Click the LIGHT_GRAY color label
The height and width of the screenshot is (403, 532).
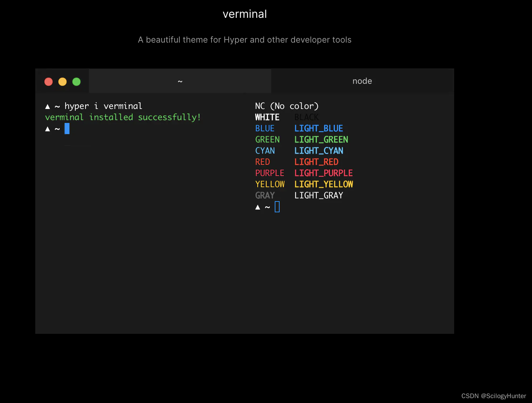[319, 196]
